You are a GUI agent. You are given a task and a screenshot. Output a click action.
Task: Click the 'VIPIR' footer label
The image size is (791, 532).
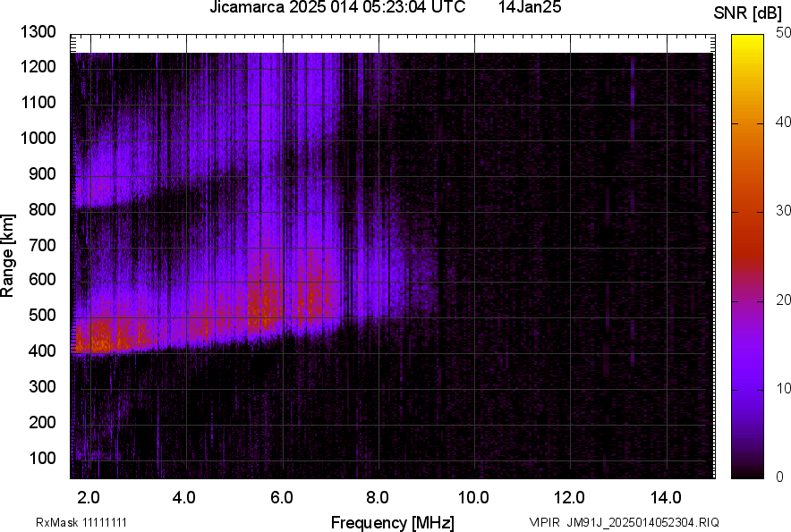point(544,522)
